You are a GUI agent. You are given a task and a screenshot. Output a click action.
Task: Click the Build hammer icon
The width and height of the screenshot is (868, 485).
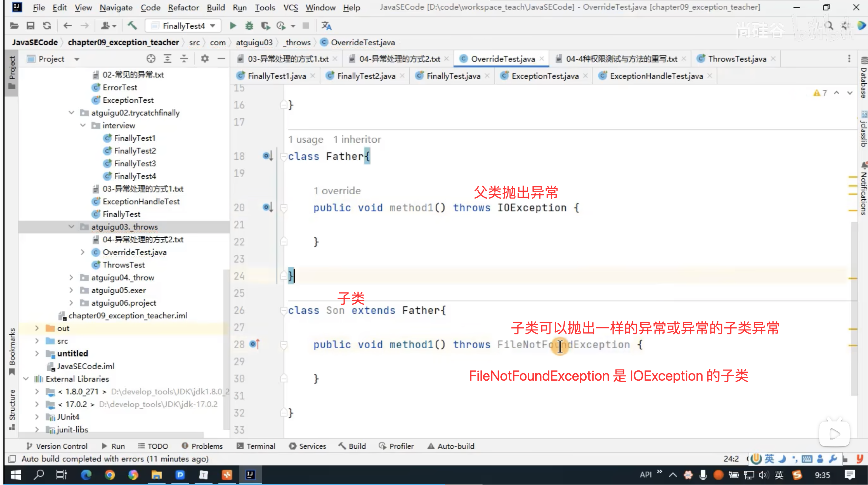click(132, 26)
